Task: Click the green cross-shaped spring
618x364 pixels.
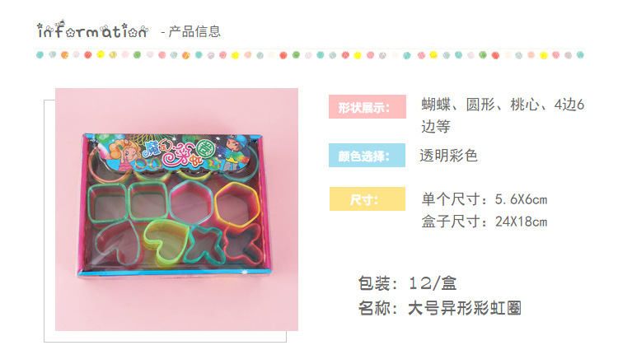Action: 205,245
